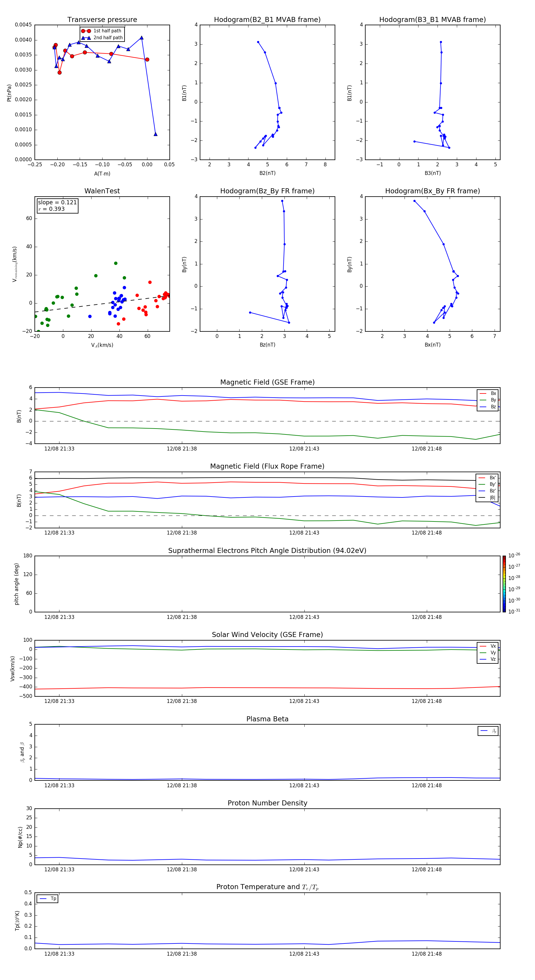Click |B| entry in Flux Rope legend
Image resolution: width=535 pixels, height=980 pixels.
point(487,498)
